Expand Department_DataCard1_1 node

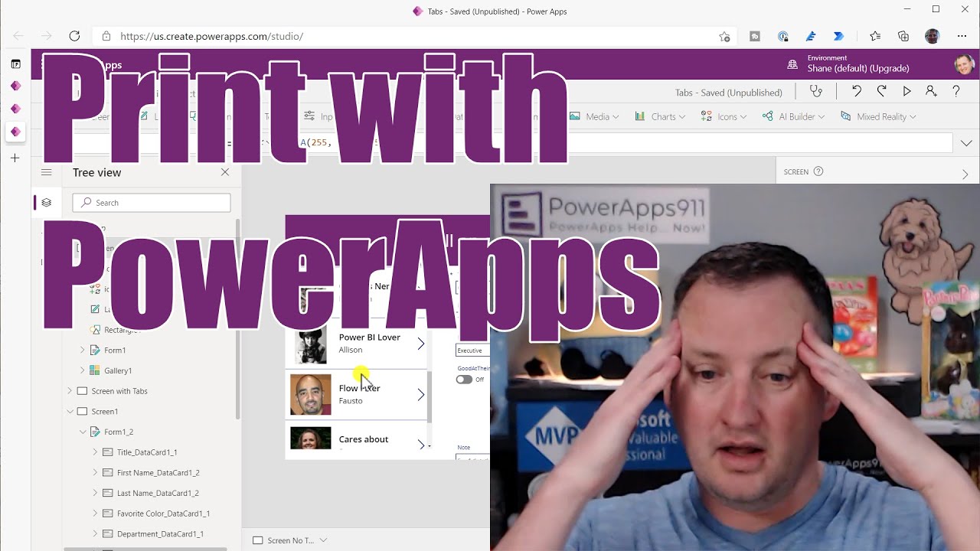tap(95, 534)
